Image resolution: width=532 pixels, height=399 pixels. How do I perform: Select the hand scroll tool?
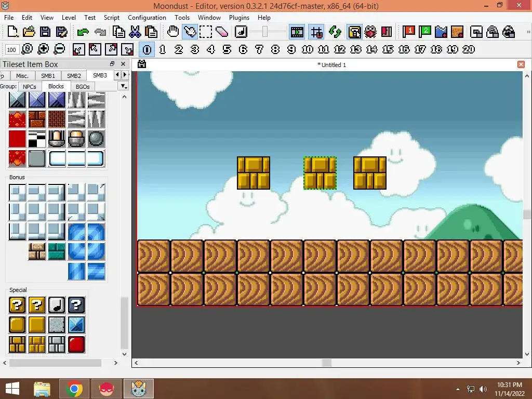[173, 32]
